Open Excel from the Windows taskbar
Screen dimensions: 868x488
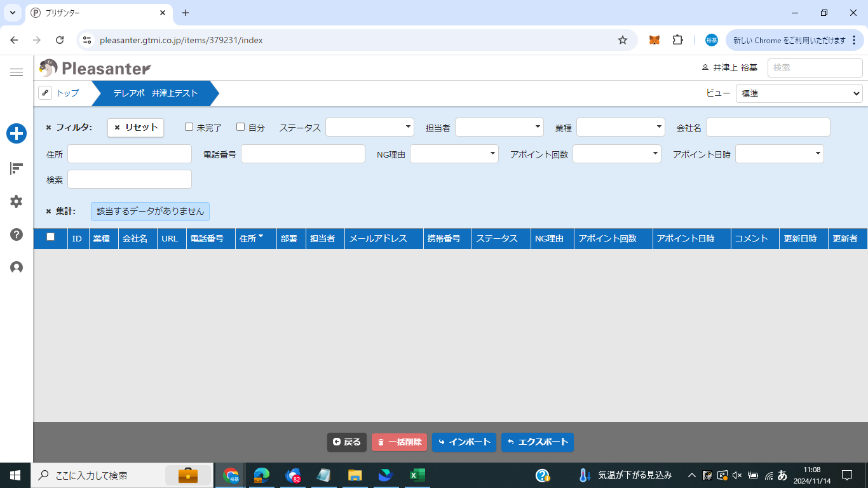pos(417,475)
